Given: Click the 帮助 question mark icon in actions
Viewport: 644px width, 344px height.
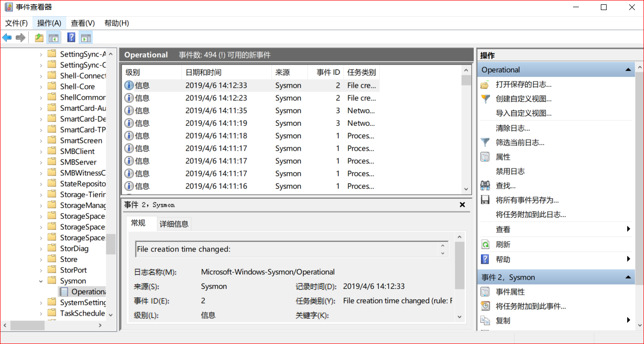Looking at the screenshot, I should (485, 259).
